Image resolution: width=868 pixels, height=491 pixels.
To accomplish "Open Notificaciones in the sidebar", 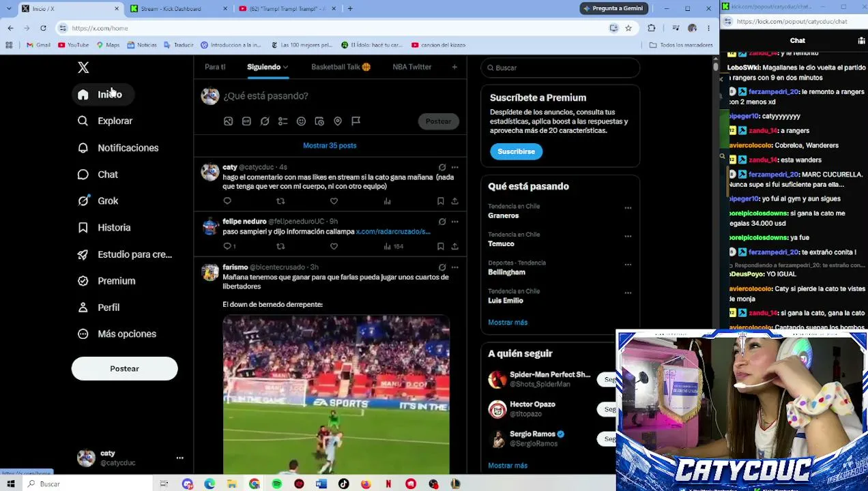I will pyautogui.click(x=118, y=148).
